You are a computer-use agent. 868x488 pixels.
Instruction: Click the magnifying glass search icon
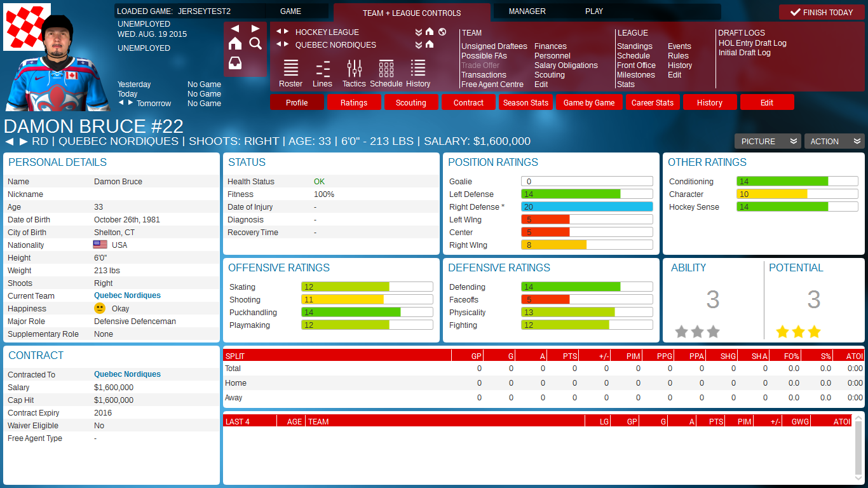255,43
